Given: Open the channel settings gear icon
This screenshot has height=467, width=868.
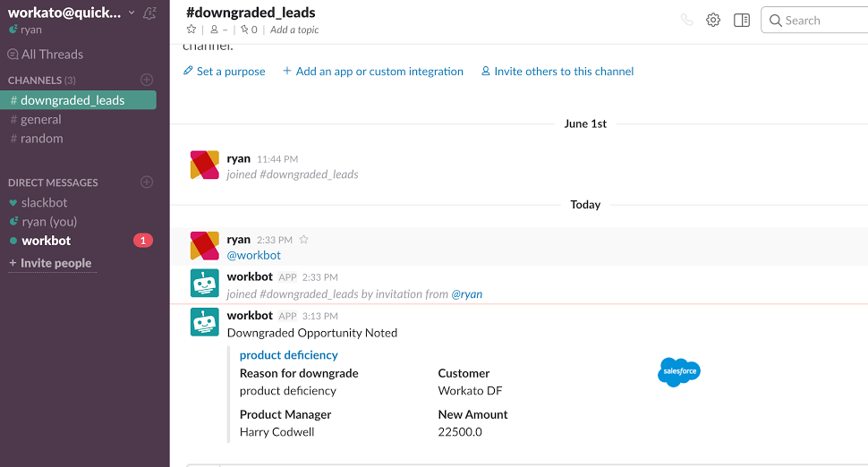Looking at the screenshot, I should pos(713,20).
